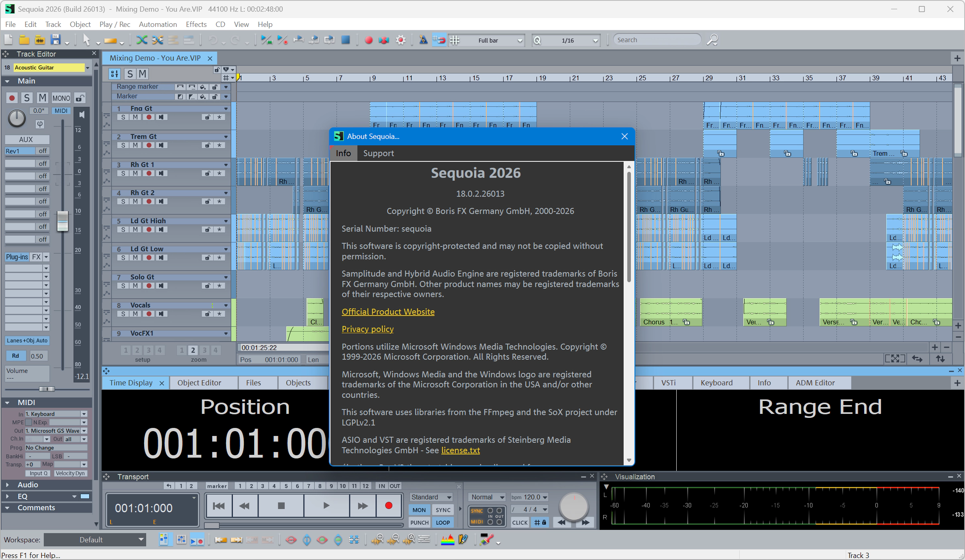This screenshot has width=965, height=560.
Task: Click the green crossfade toolbar icon
Action: click(x=142, y=40)
